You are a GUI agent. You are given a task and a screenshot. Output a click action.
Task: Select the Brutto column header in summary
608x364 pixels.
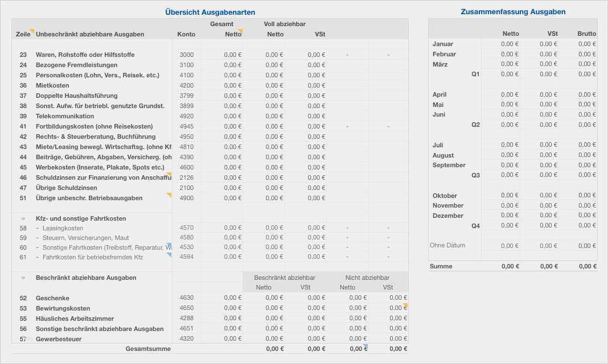pos(586,34)
